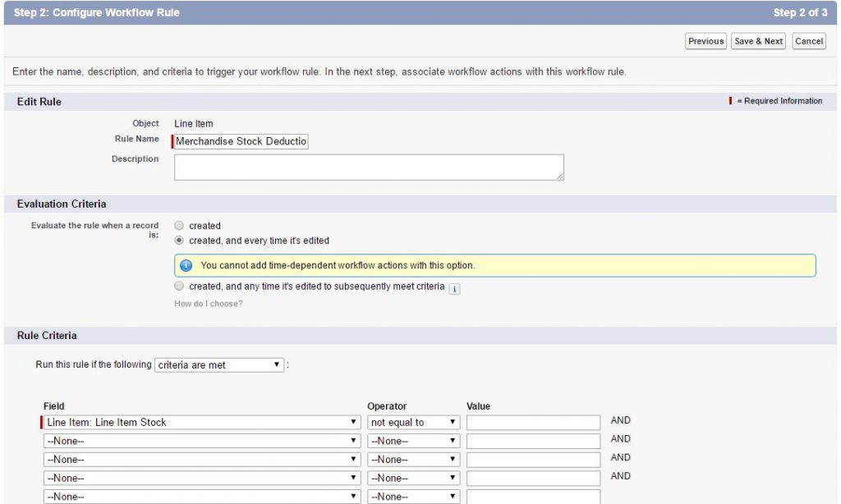Viewport: 841px width, 504px height.
Task: Click the Cancel button
Action: 809,41
